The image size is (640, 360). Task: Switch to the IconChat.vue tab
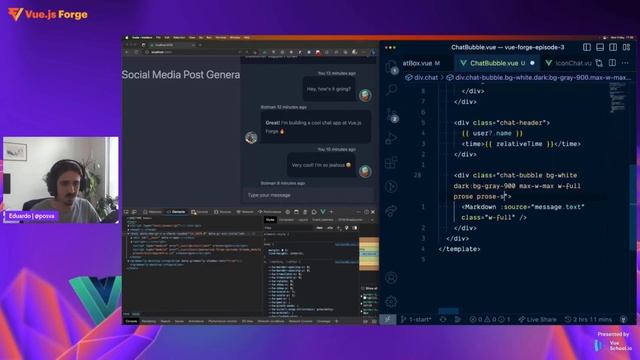[x=569, y=63]
